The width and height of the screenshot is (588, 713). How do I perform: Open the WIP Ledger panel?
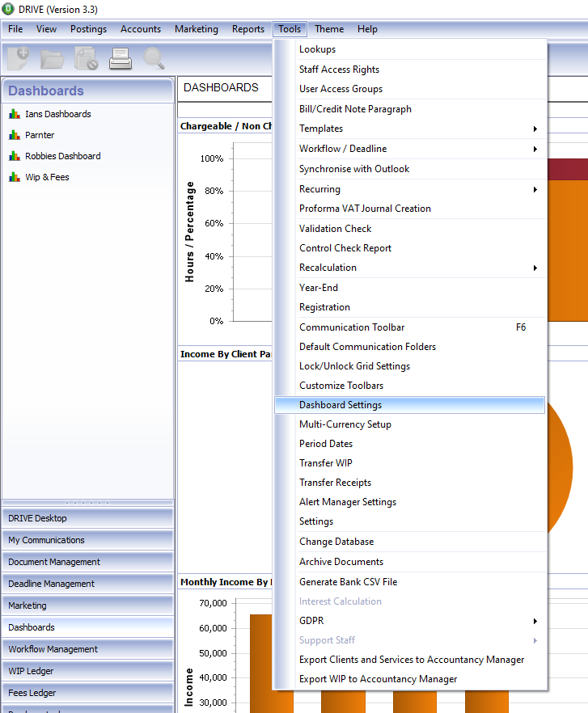pyautogui.click(x=88, y=671)
